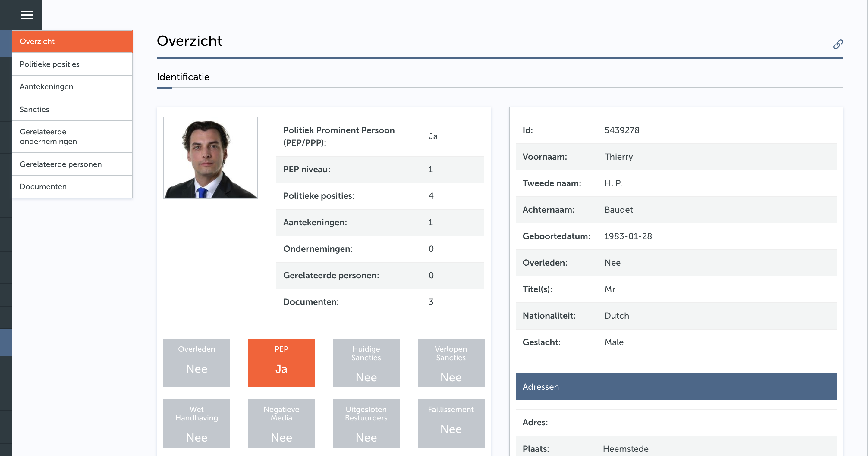Click the Aantekeningen count row

(x=380, y=223)
